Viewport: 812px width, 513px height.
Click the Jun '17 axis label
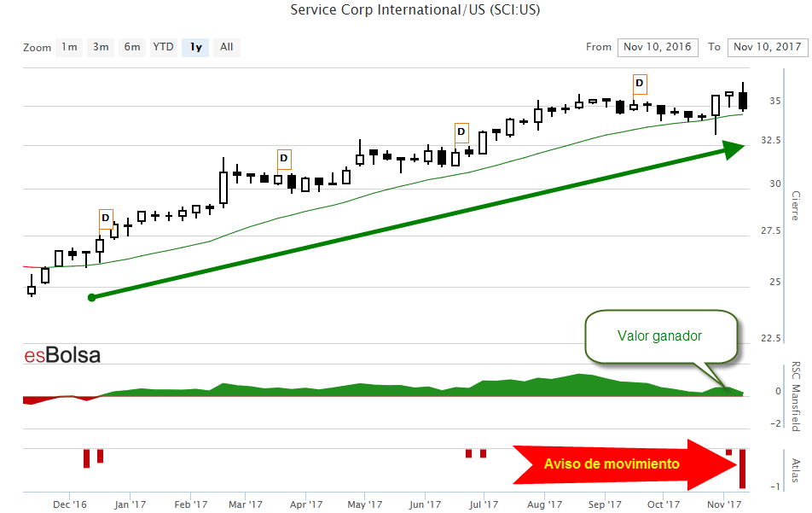[x=425, y=504]
